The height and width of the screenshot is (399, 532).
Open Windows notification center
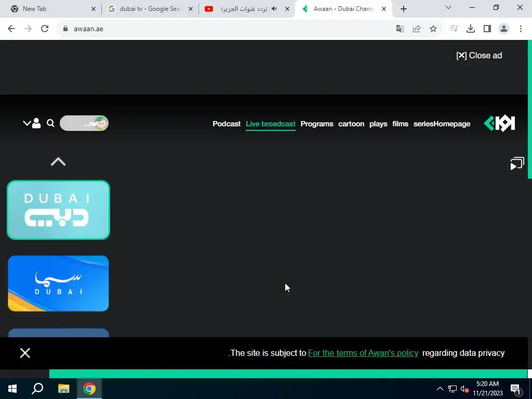[x=516, y=389]
